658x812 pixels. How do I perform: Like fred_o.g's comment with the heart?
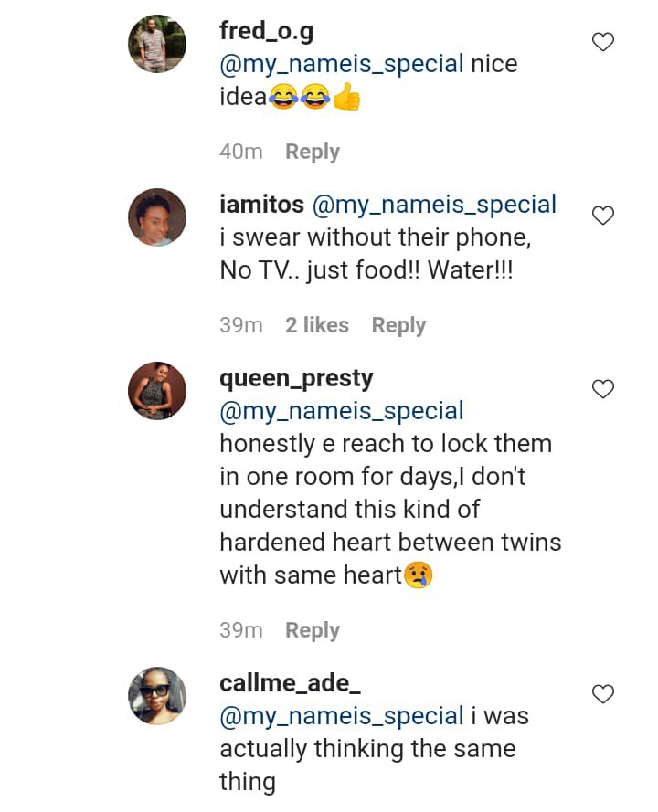(603, 42)
